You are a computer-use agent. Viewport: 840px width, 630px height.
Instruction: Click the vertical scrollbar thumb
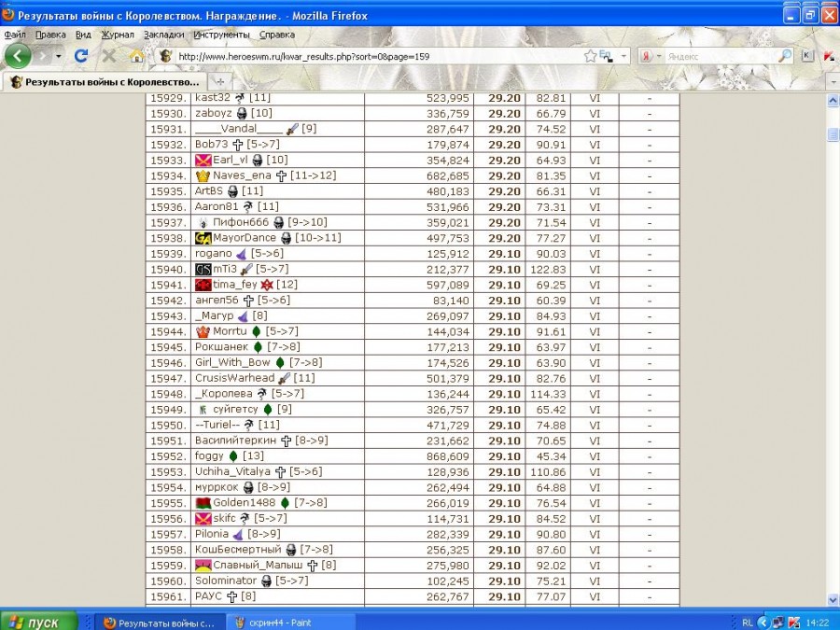click(833, 134)
